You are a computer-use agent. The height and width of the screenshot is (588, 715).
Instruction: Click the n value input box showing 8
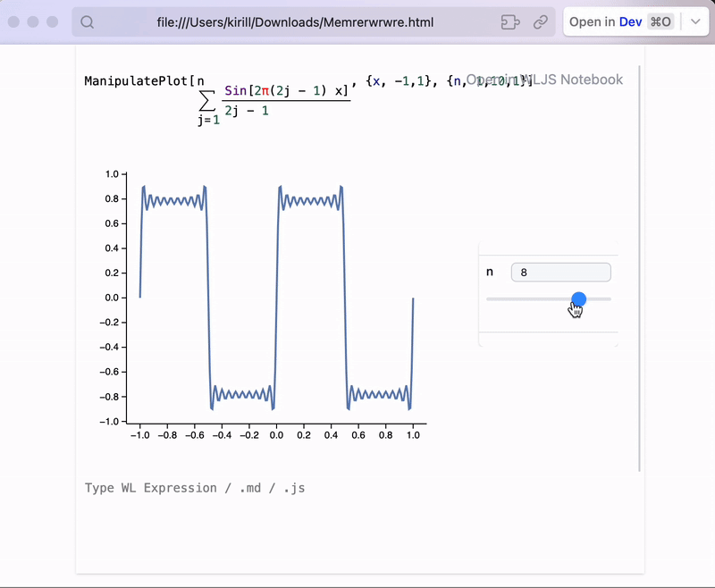click(x=560, y=273)
